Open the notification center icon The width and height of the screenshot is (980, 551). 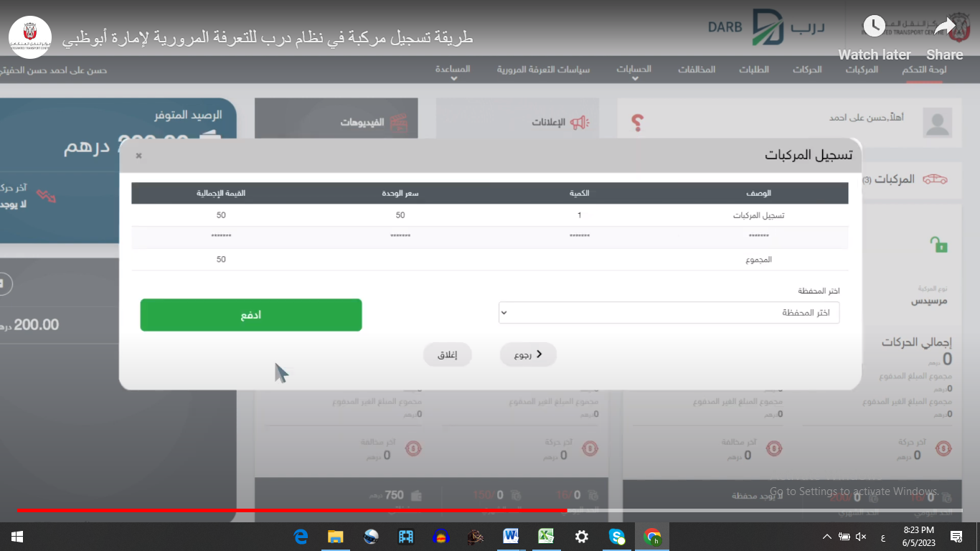point(956,537)
